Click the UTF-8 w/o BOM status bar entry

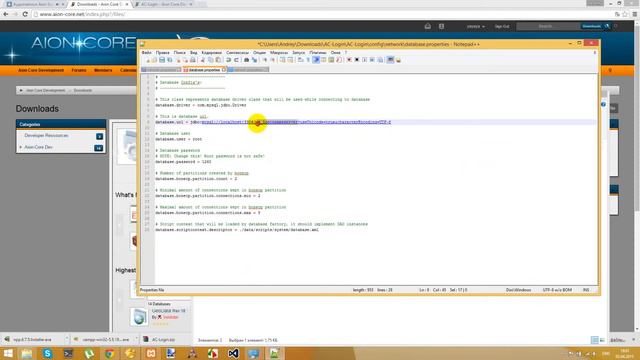(x=557, y=290)
